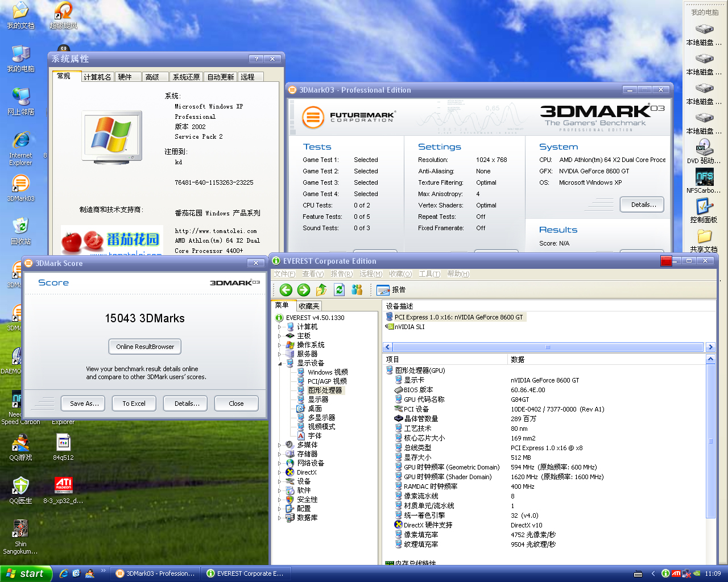Switch to the 收藏夹 tab in EVEREST

pos(309,306)
